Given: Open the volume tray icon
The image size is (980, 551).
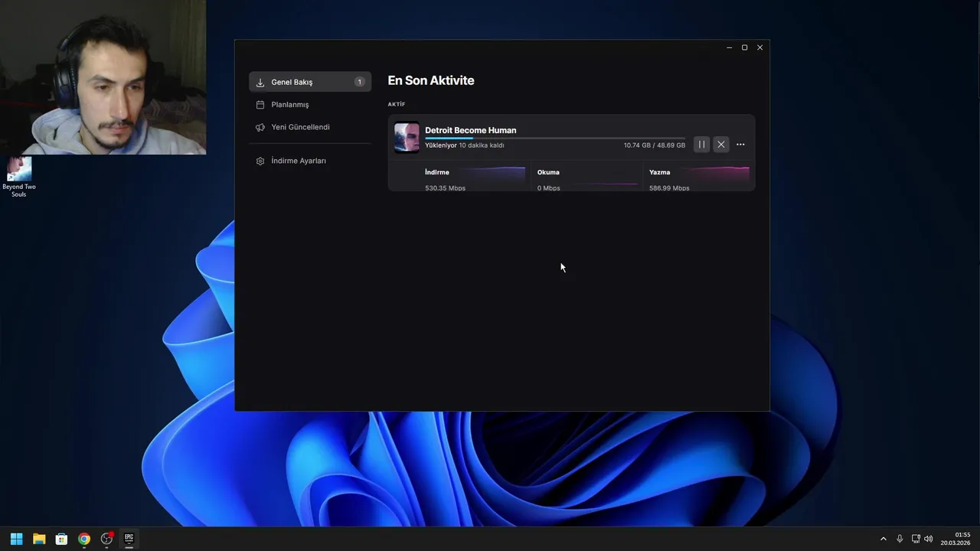Looking at the screenshot, I should (x=929, y=539).
